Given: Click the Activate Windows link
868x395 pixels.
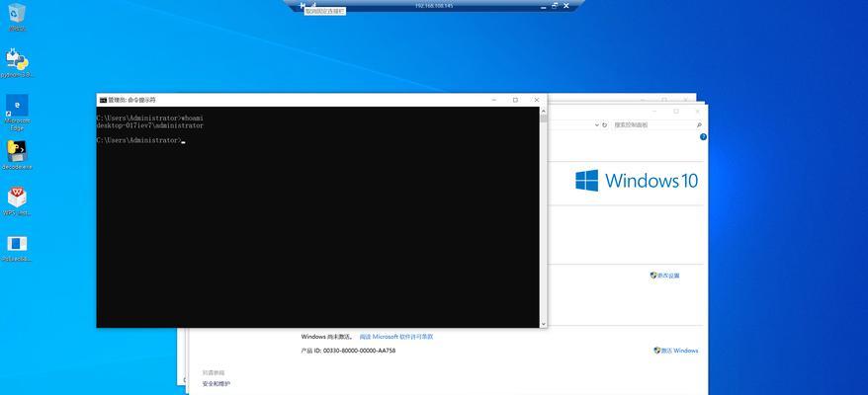Looking at the screenshot, I should pos(676,351).
